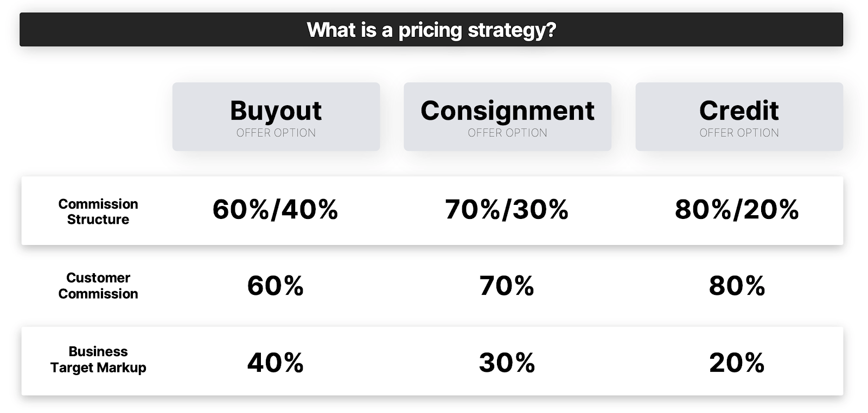Screen dimensions: 868x413
Task: Click the 80%/20% Credit commission value
Action: (737, 209)
